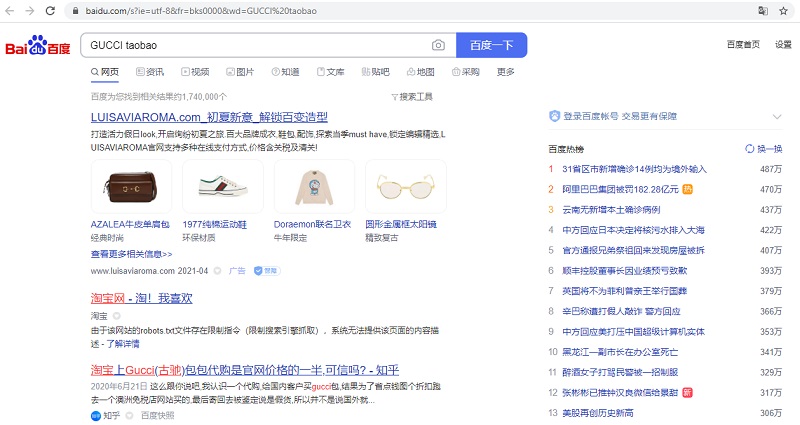Switch to the 知道 tab
Screen dimensions: 800x425
pos(285,72)
